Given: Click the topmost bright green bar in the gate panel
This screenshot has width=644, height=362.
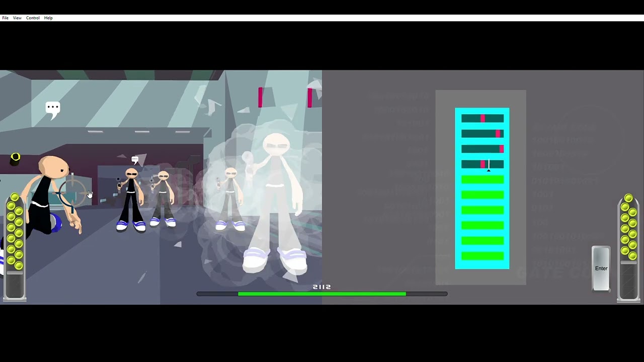Looking at the screenshot, I should tap(482, 179).
